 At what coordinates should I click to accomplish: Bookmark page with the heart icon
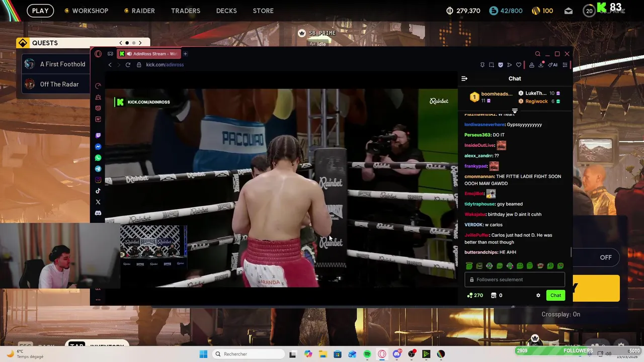click(519, 65)
